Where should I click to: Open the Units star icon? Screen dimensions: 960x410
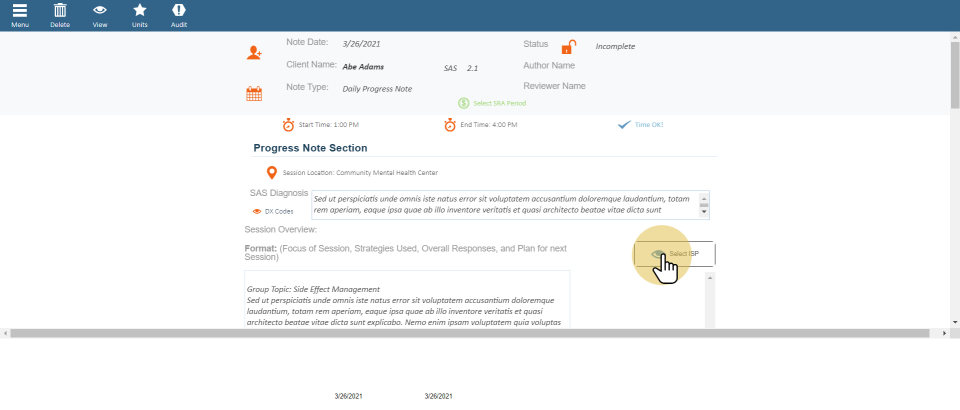click(140, 10)
